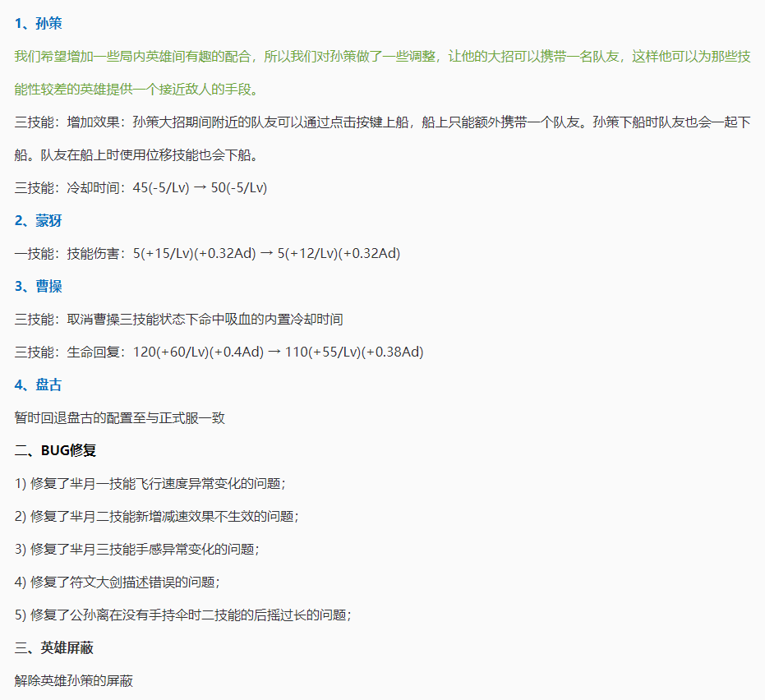Click the line '一技能：技能伤害：5(+15/Lv)(+0.32Ad)'
This screenshot has height=700, width=765.
(207, 254)
